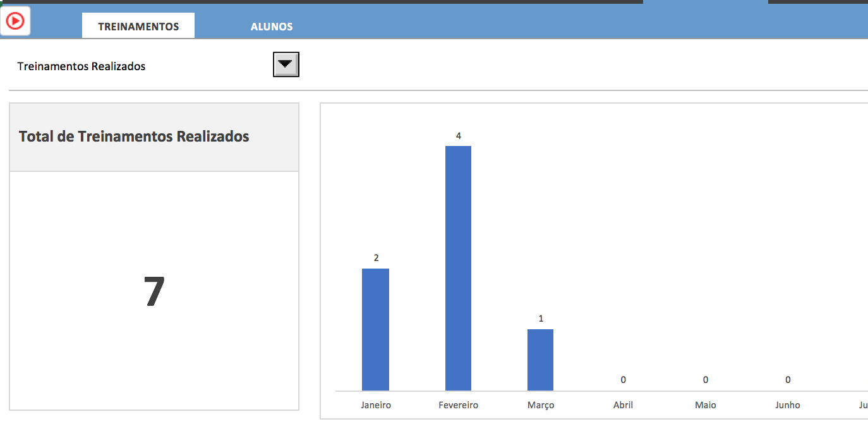868x431 pixels.
Task: Select the Janeiro bar in chart
Action: click(x=375, y=329)
